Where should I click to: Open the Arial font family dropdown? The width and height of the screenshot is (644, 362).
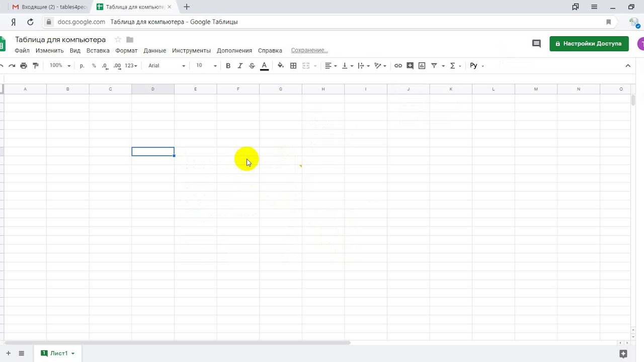click(167, 65)
